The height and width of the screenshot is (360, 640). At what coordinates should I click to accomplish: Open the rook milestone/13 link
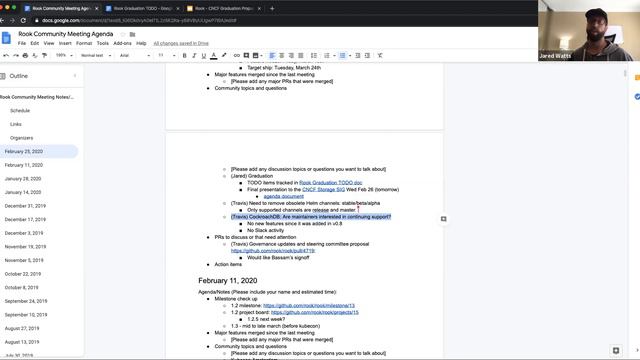[309, 305]
